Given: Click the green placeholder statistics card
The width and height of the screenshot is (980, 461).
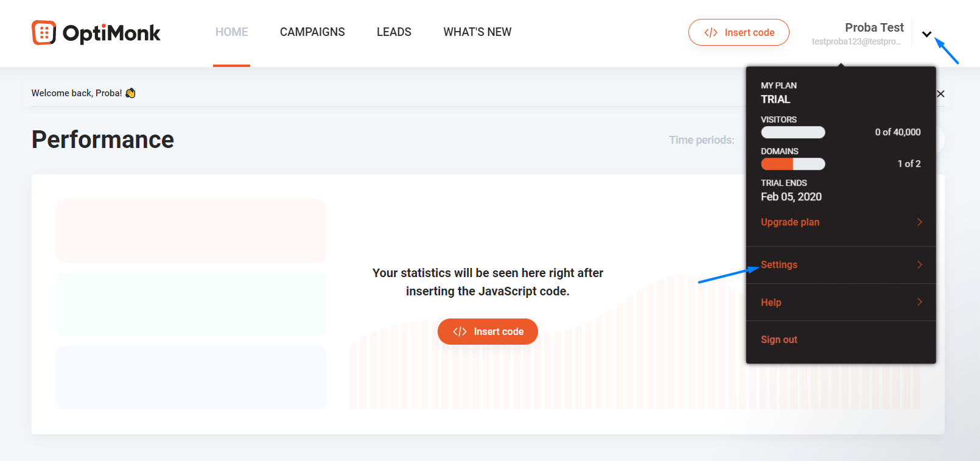Looking at the screenshot, I should coord(191,304).
